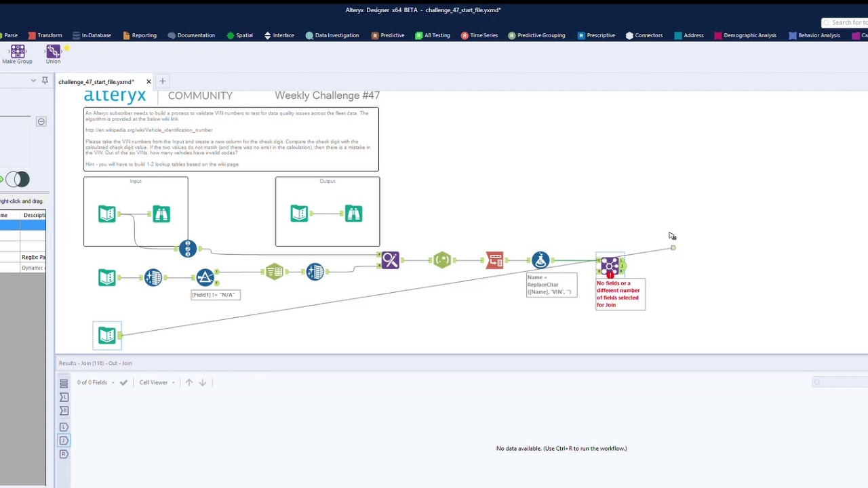Click the previous record up arrow
The width and height of the screenshot is (868, 488).
click(189, 382)
